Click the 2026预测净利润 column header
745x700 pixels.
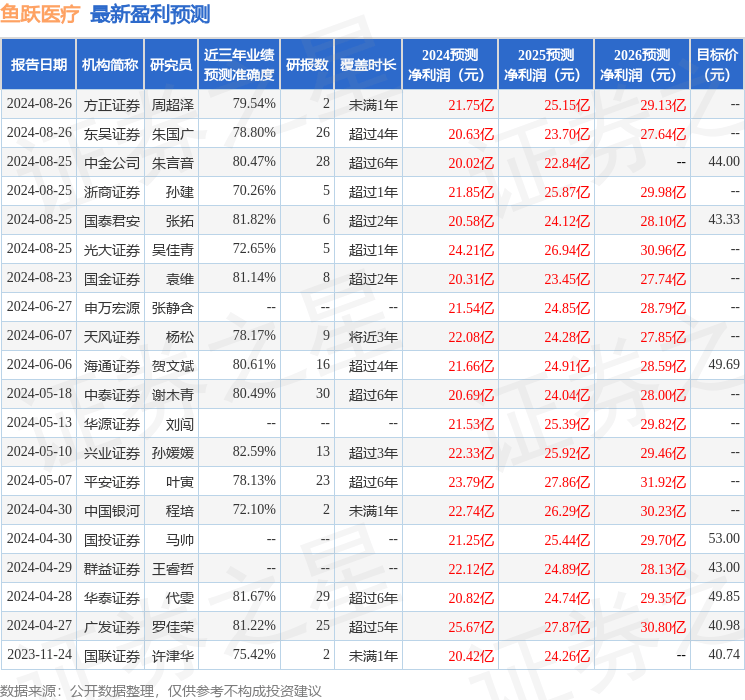641,65
